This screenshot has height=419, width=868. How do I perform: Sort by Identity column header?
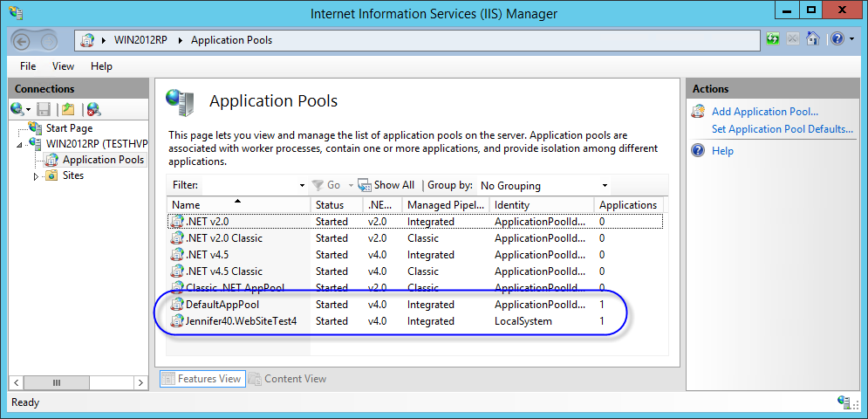pos(542,204)
